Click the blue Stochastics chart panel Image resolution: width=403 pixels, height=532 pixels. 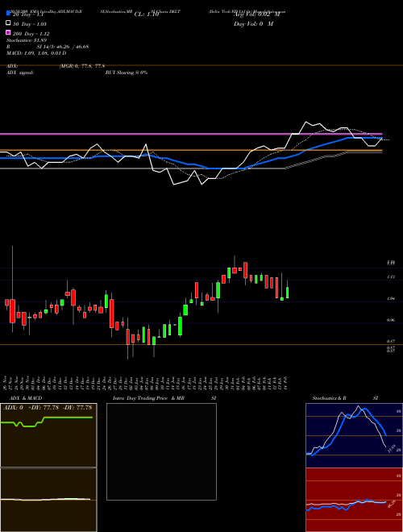coord(354,435)
